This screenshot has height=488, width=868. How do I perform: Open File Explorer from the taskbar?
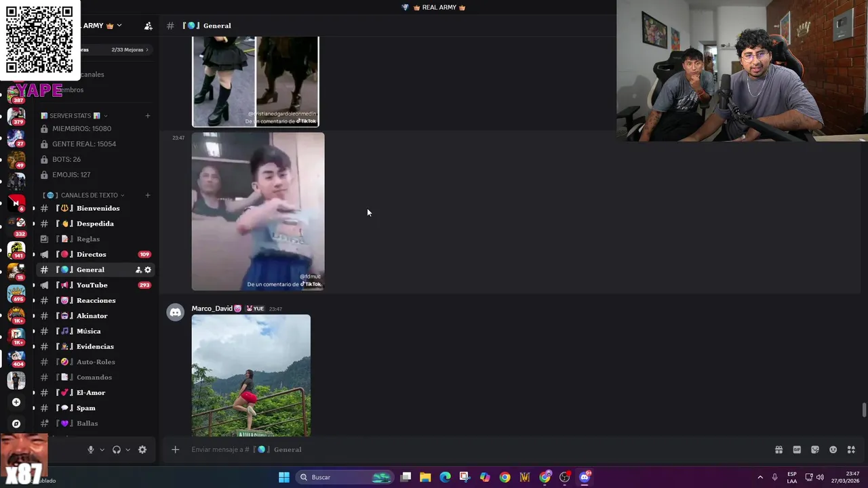(x=425, y=477)
